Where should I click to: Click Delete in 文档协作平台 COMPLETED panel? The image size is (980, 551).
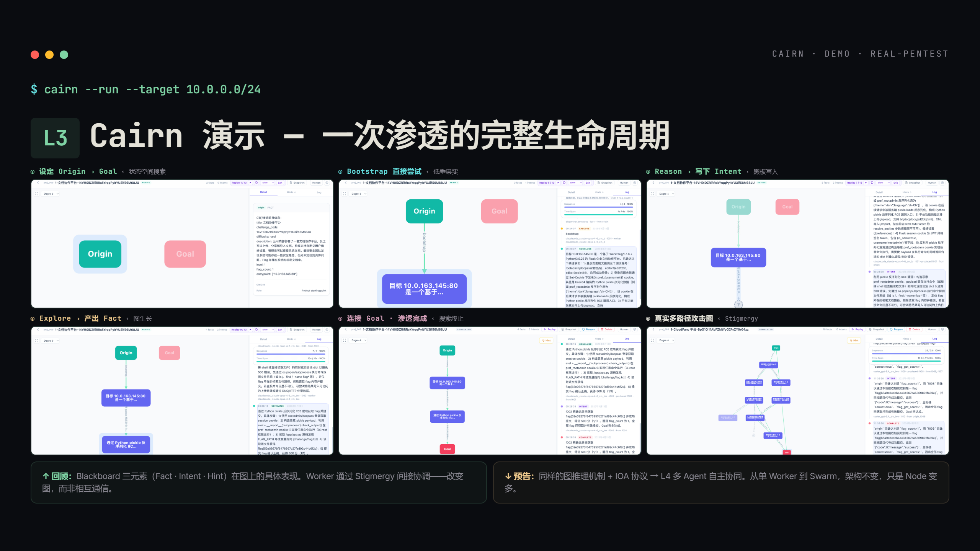click(607, 329)
